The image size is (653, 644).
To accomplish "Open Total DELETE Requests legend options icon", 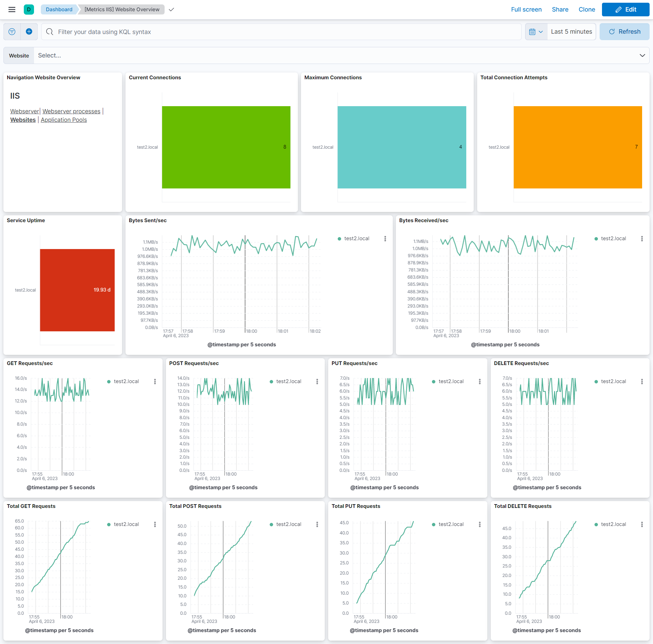I will [x=642, y=525].
